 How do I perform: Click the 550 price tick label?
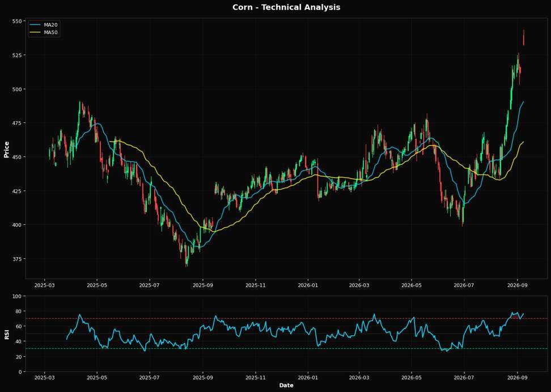click(x=17, y=21)
